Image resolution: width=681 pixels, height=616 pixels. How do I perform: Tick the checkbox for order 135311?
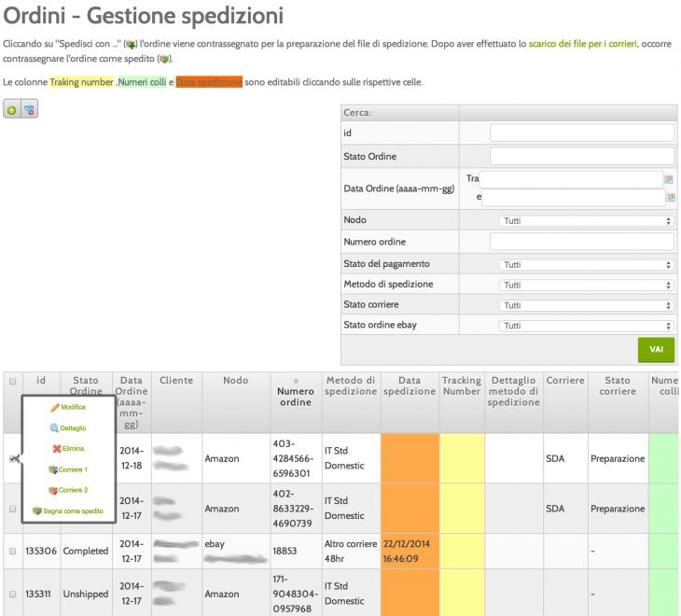[x=13, y=594]
